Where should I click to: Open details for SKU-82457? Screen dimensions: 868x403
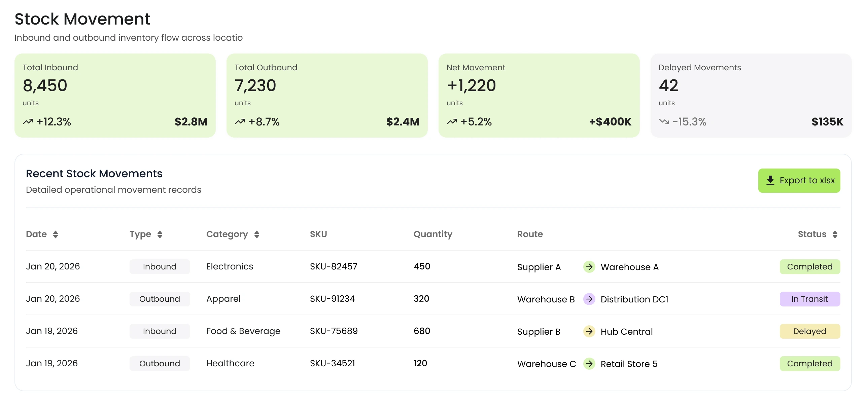click(x=334, y=266)
